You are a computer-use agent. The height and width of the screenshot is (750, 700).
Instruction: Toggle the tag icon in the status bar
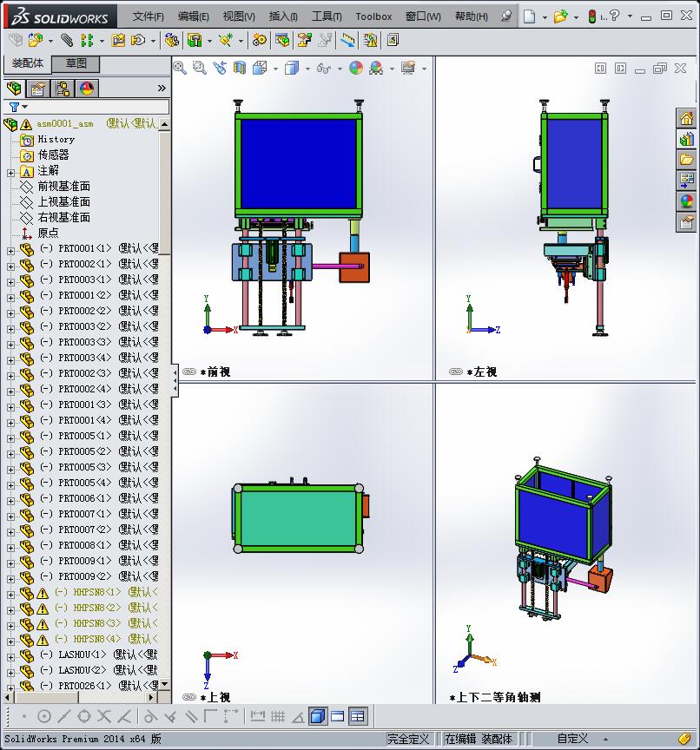tap(684, 739)
